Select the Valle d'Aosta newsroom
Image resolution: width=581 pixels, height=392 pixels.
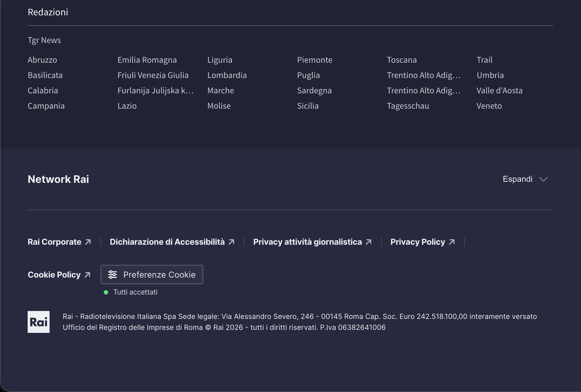(x=499, y=91)
